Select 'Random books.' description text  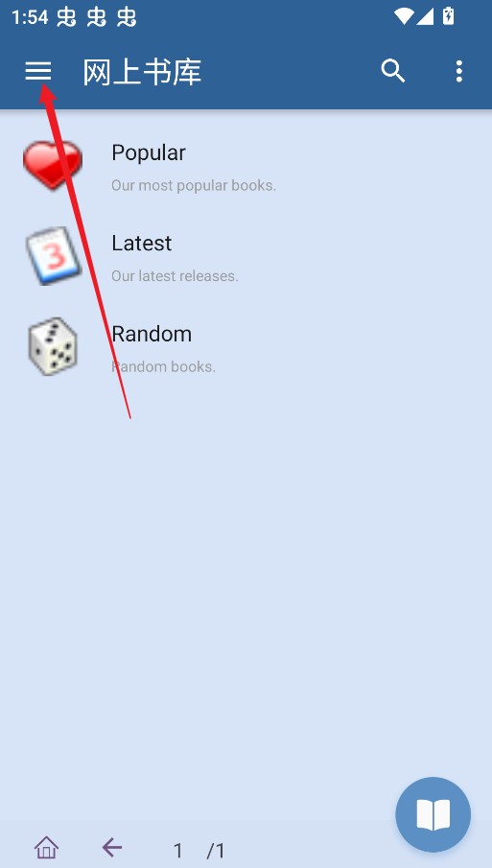tap(163, 366)
